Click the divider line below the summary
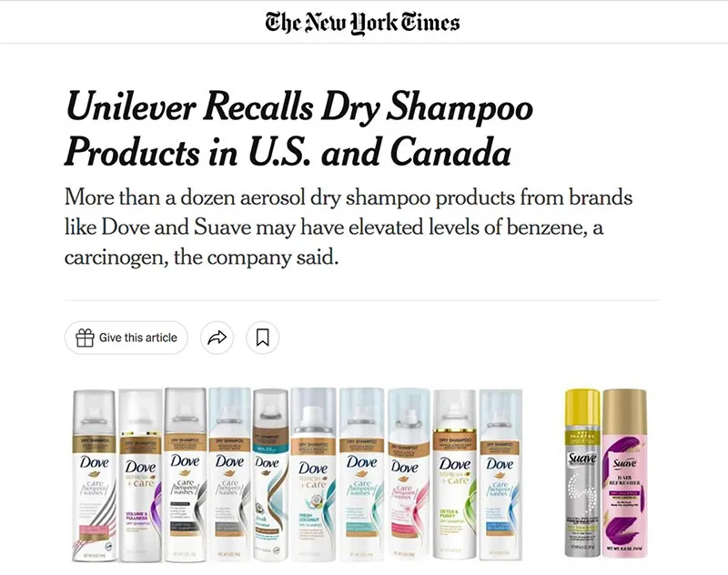The height and width of the screenshot is (575, 728). click(x=362, y=300)
